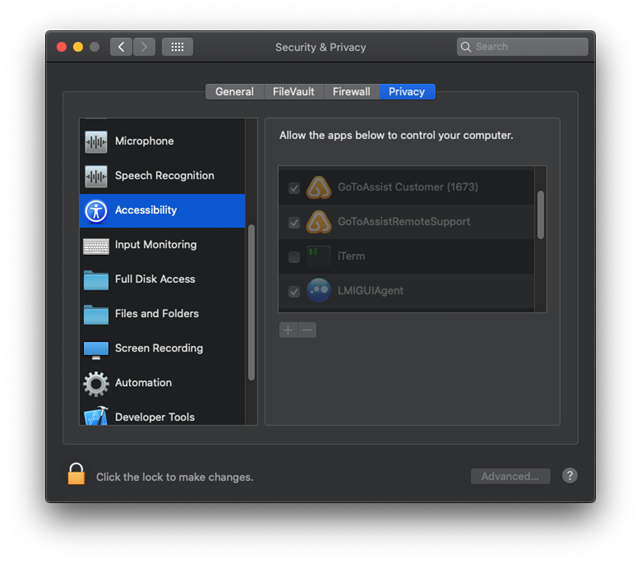Toggle GoToAssistRemoteSupport checkbox
The width and height of the screenshot is (641, 563).
(x=294, y=223)
